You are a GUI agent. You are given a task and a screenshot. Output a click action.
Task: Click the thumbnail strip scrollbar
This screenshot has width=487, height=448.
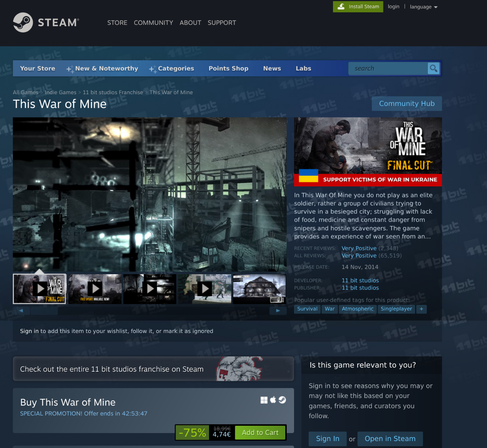[x=44, y=311]
